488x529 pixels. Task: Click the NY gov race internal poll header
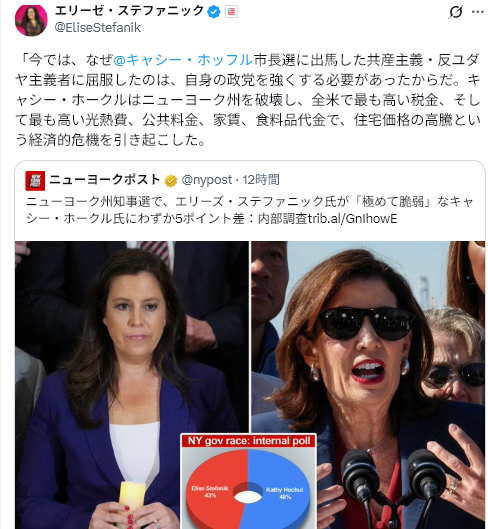[x=249, y=441]
